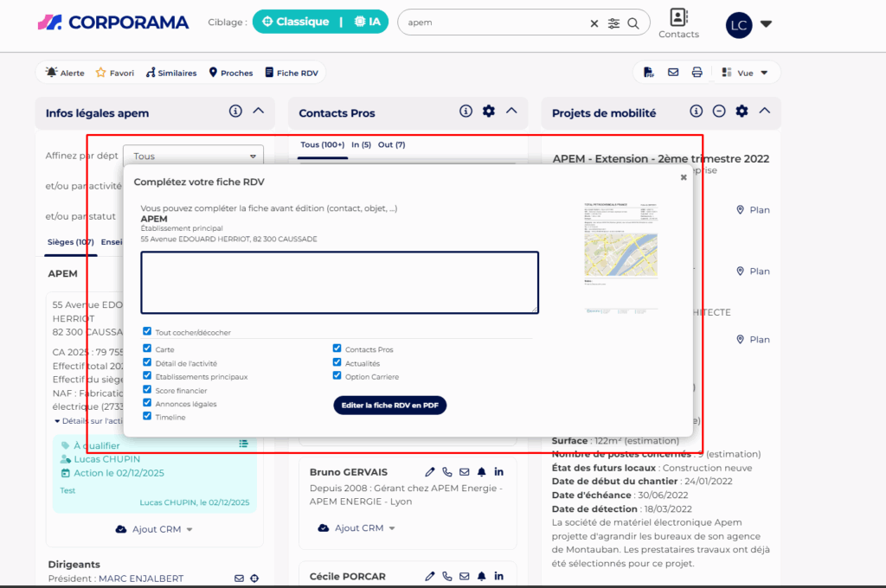Click the print icon in toolbar
The height and width of the screenshot is (588, 886).
coord(697,73)
